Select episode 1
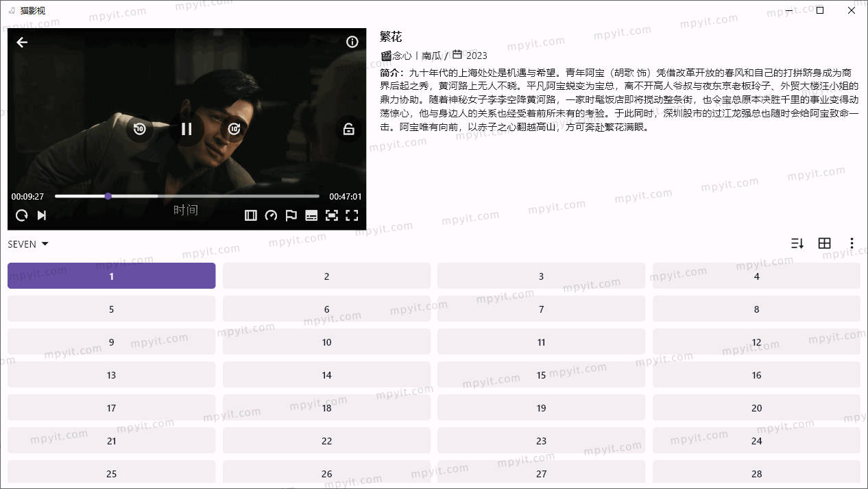This screenshot has width=868, height=489. pyautogui.click(x=112, y=276)
